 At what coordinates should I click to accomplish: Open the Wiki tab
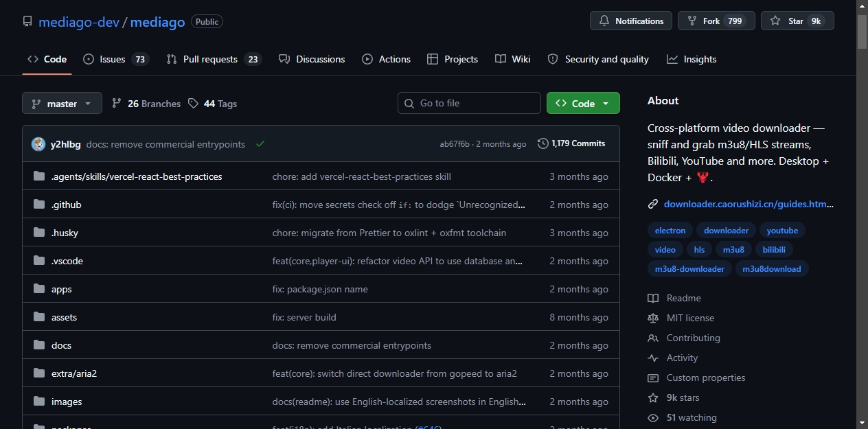(513, 59)
